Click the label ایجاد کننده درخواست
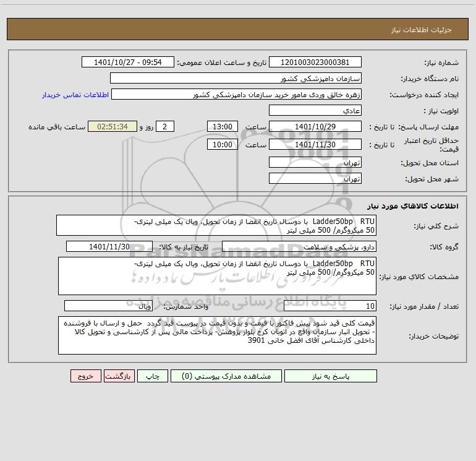 (x=424, y=95)
